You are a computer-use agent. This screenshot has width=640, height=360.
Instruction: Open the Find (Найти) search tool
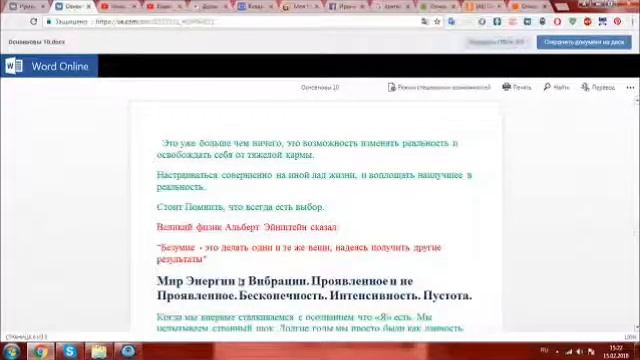tap(556, 87)
